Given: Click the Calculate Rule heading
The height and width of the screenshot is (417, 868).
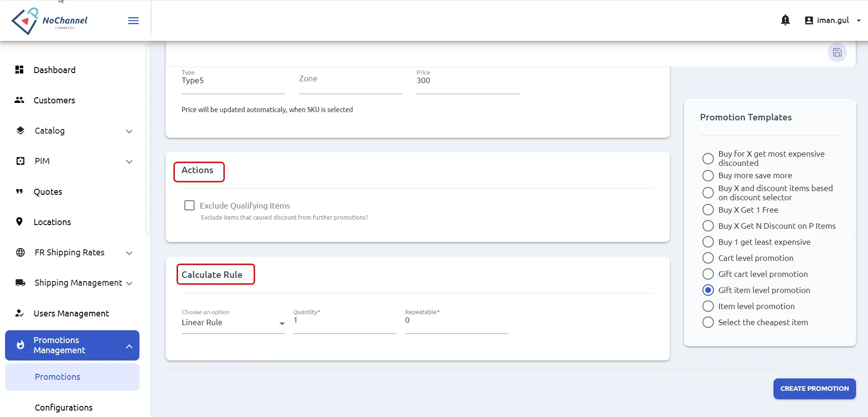Looking at the screenshot, I should click(212, 275).
